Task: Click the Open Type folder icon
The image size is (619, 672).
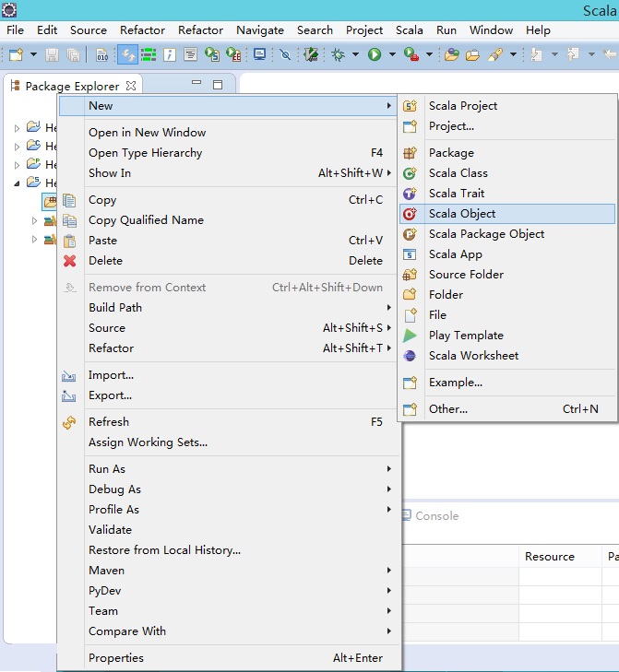Action: pos(451,55)
